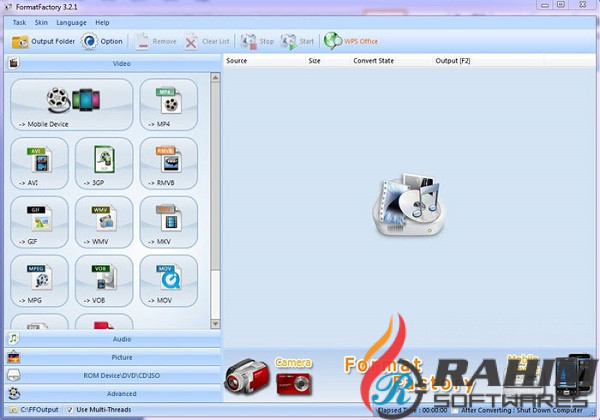Choose convert to VOB
Viewport: 600px width, 420px height.
(104, 281)
